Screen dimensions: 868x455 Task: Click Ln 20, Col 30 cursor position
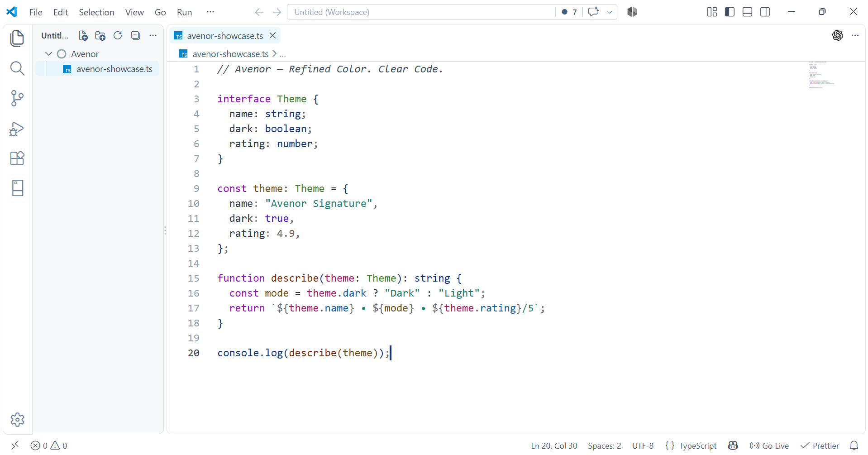click(554, 446)
